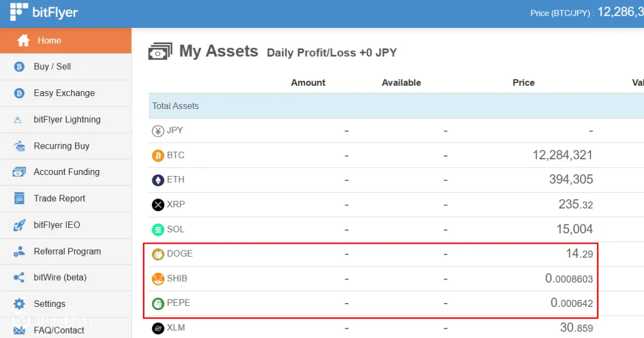Select the XLM asset label
This screenshot has width=644, height=338.
pyautogui.click(x=176, y=328)
